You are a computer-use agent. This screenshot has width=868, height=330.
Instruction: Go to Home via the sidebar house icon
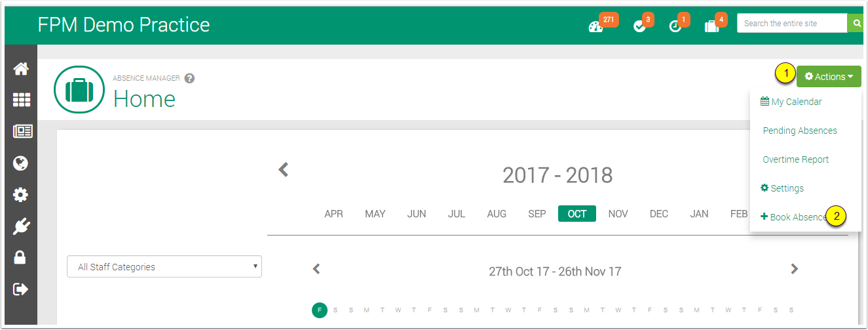coord(21,69)
